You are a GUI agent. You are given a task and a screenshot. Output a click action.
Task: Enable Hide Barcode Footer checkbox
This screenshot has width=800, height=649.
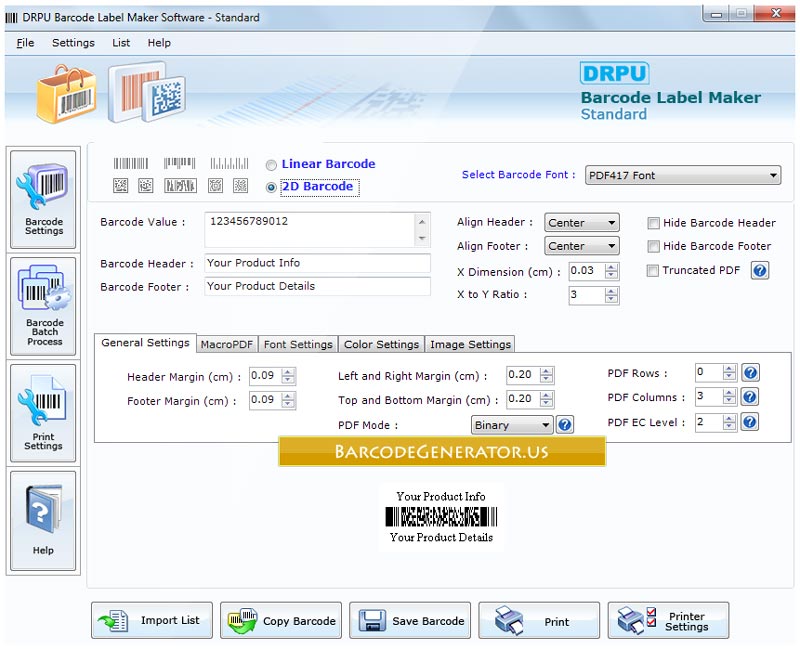tap(653, 246)
